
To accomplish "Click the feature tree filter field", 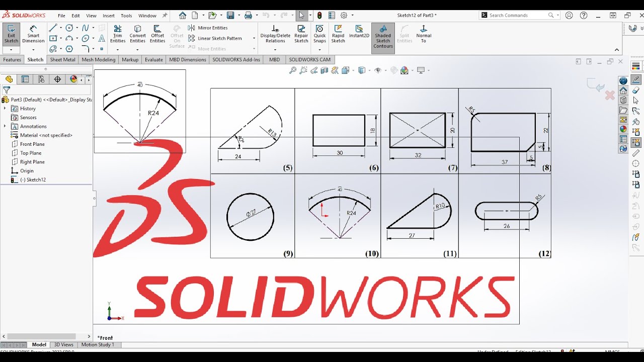I will coord(46,90).
